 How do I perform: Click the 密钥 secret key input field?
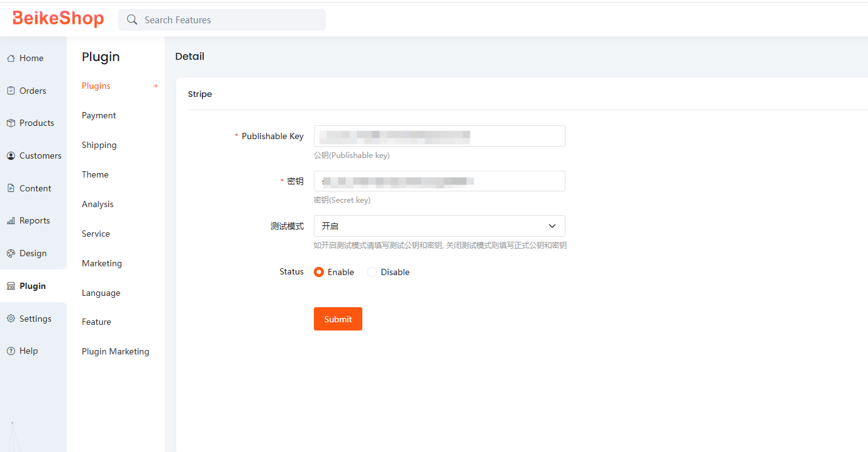pos(439,181)
